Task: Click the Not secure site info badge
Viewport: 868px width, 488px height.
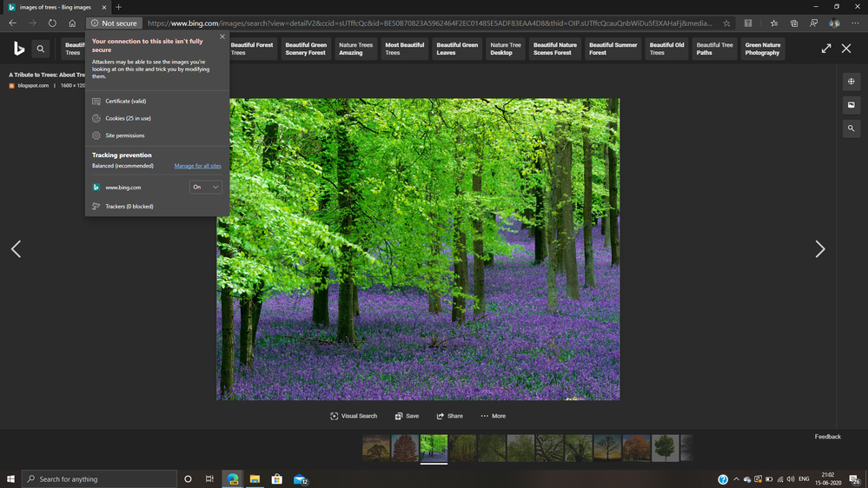Action: pyautogui.click(x=114, y=23)
